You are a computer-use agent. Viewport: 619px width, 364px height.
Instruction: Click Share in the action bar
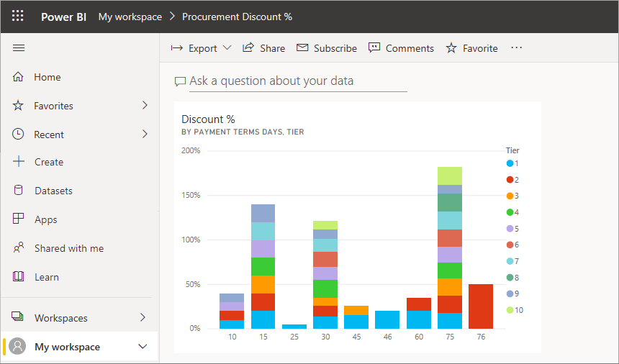pos(263,48)
